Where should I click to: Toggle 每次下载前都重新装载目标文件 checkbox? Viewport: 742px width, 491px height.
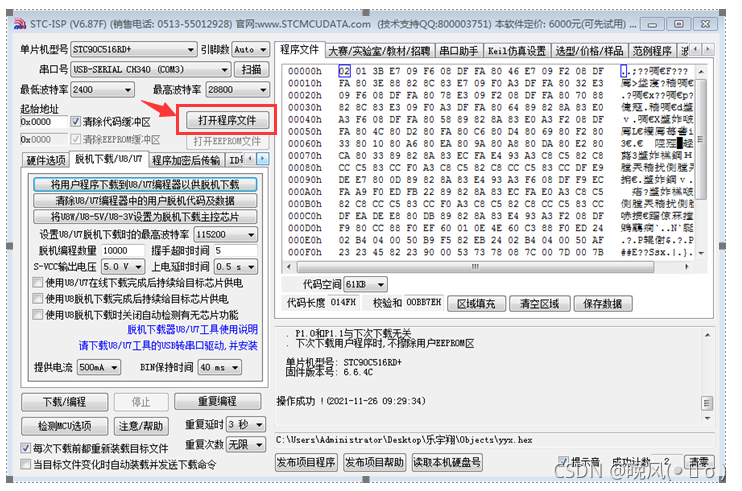(x=26, y=447)
